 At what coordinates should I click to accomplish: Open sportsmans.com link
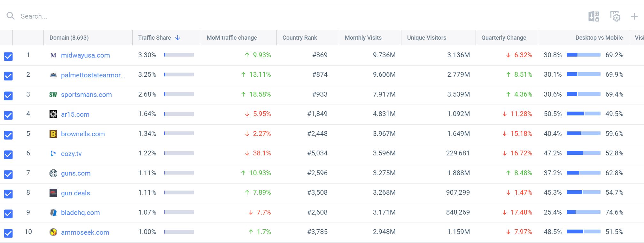[x=86, y=95]
